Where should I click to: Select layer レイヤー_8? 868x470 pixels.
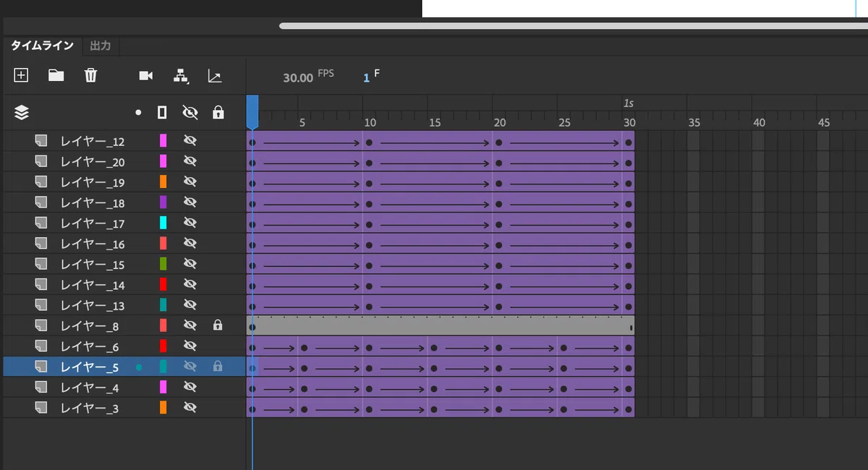pyautogui.click(x=90, y=326)
